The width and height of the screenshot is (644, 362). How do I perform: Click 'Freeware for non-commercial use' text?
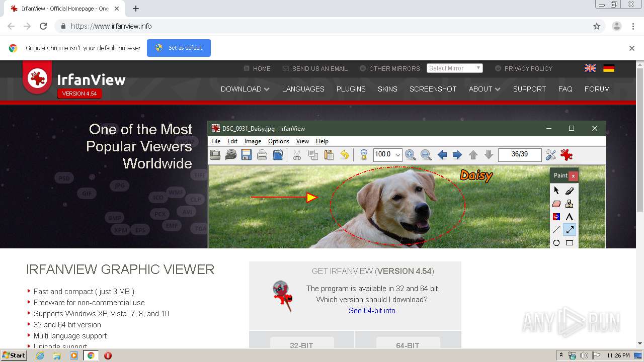pyautogui.click(x=89, y=303)
